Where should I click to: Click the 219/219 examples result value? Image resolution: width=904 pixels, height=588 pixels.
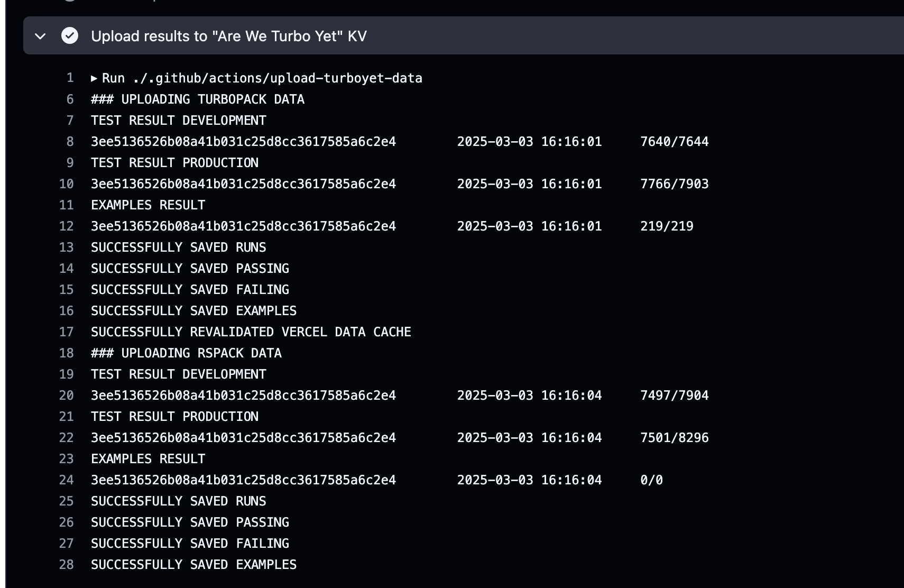pyautogui.click(x=667, y=226)
